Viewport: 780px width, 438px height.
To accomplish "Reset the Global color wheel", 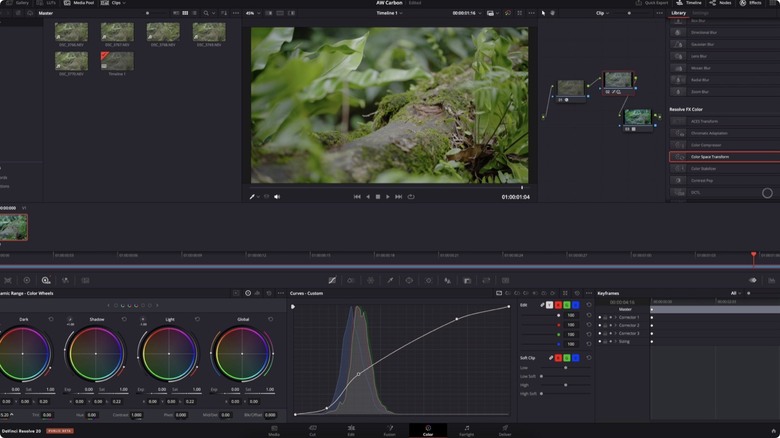I will pyautogui.click(x=271, y=319).
